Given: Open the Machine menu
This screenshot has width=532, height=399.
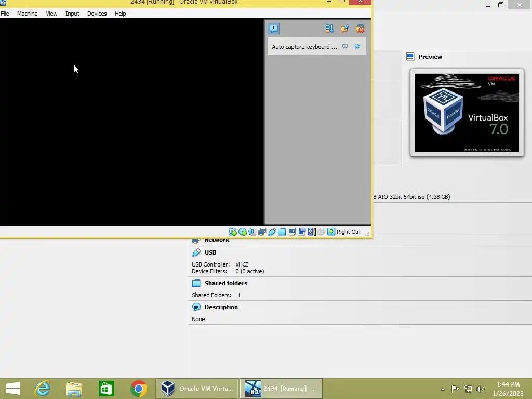Looking at the screenshot, I should (x=28, y=14).
